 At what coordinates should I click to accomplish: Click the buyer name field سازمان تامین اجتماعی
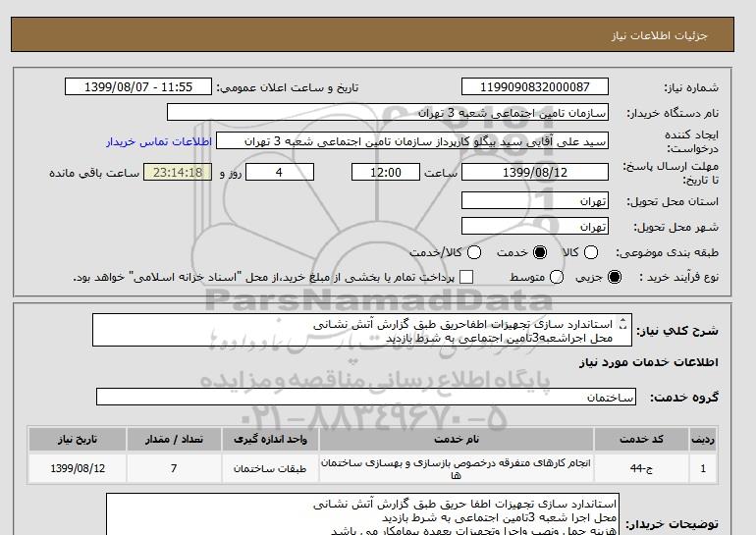pos(388,112)
